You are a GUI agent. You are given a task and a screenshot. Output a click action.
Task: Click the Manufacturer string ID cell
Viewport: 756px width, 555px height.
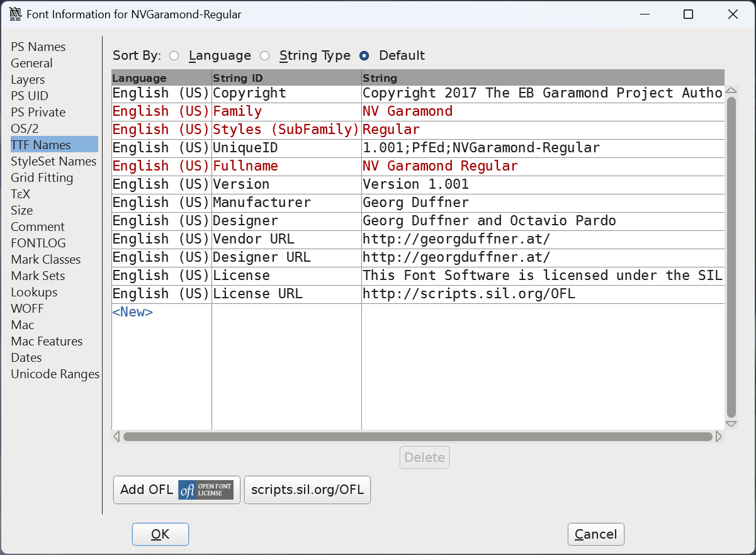[x=287, y=203]
